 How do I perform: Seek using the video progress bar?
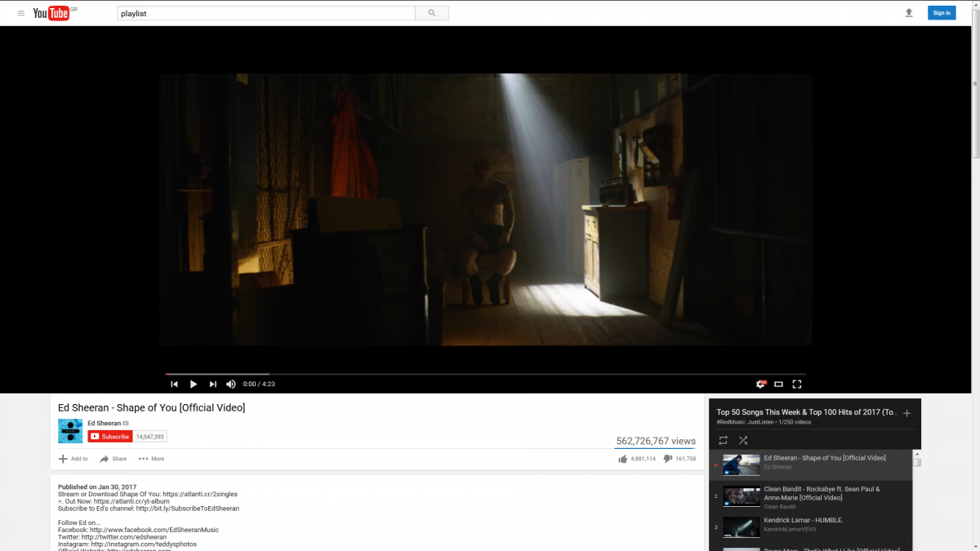485,374
